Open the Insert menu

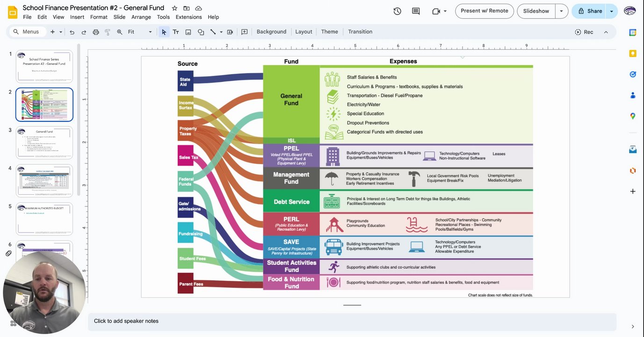pyautogui.click(x=77, y=17)
